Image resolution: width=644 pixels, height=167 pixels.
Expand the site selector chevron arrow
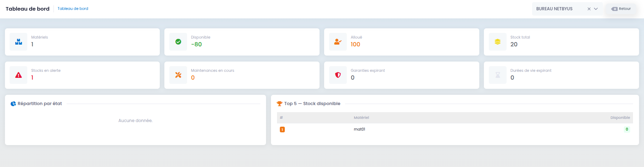coord(596,9)
